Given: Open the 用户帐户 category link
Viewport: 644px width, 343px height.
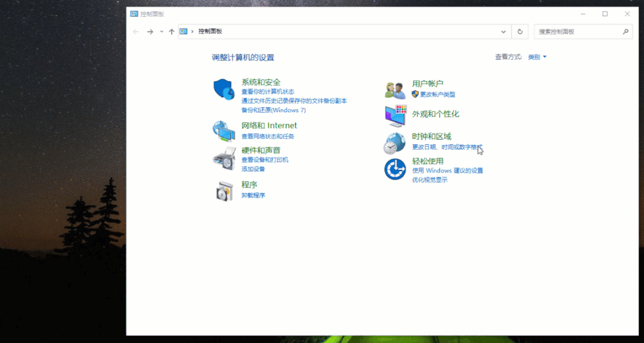Looking at the screenshot, I should coord(428,84).
